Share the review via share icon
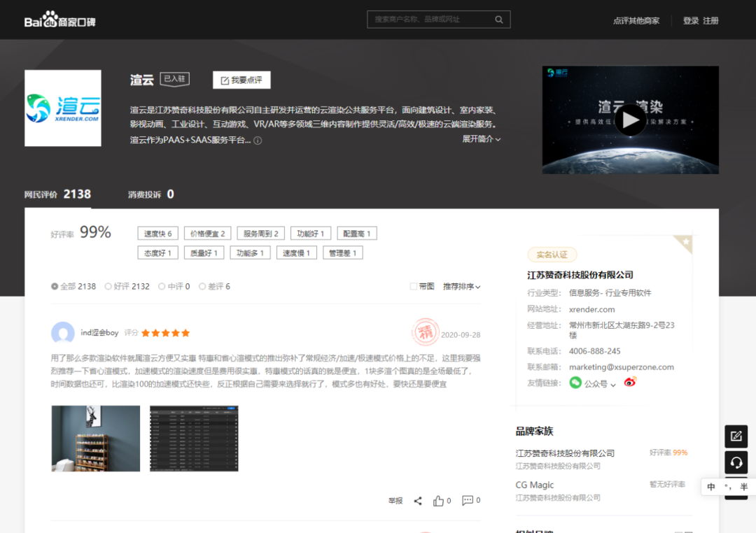 [418, 501]
